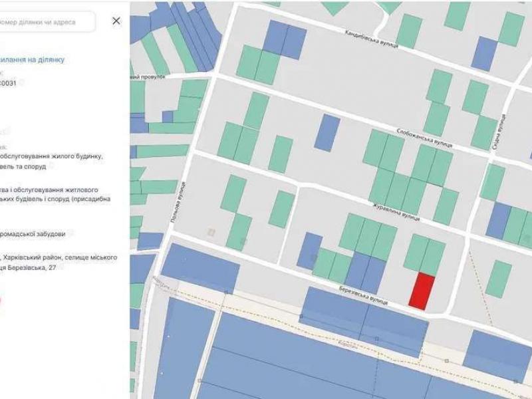
Task: Click the icon after address 'Березівська, 27'
Action: 61,267
